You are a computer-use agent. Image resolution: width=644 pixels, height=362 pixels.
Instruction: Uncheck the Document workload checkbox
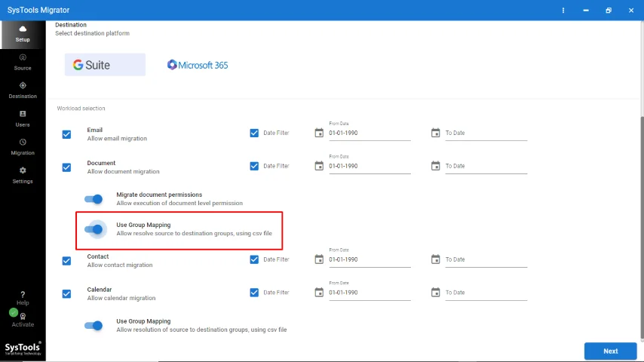click(x=66, y=167)
